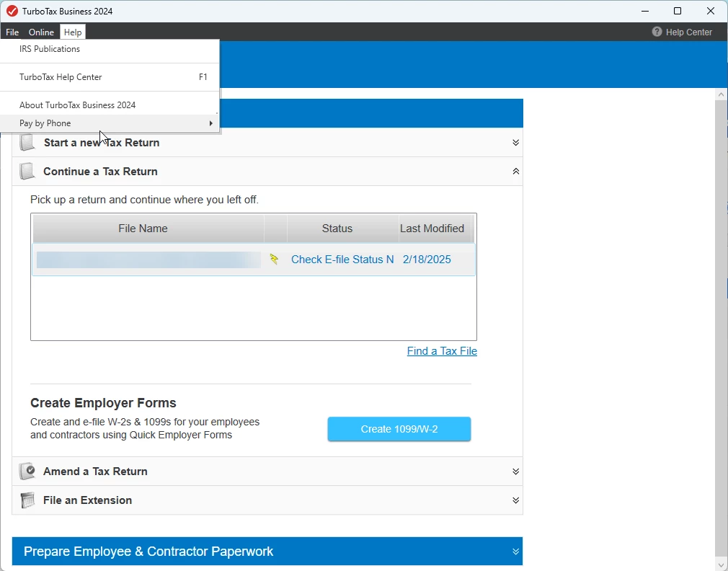
Task: Select the blurred file name in the return row
Action: 148,260
